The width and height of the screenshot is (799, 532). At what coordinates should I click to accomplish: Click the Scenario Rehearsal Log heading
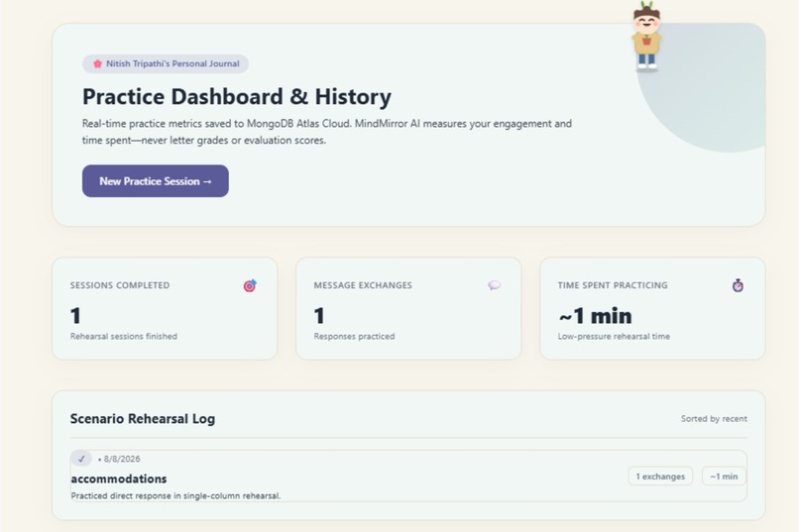tap(143, 418)
